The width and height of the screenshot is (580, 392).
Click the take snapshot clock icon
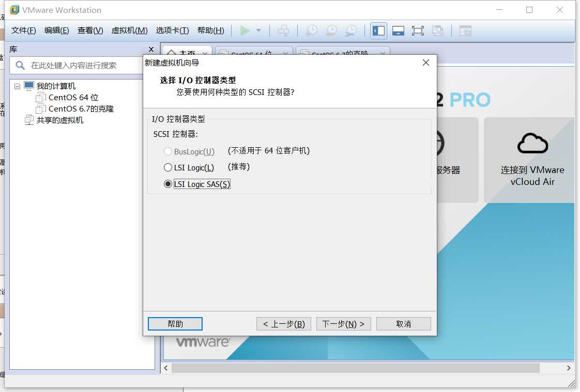(311, 30)
